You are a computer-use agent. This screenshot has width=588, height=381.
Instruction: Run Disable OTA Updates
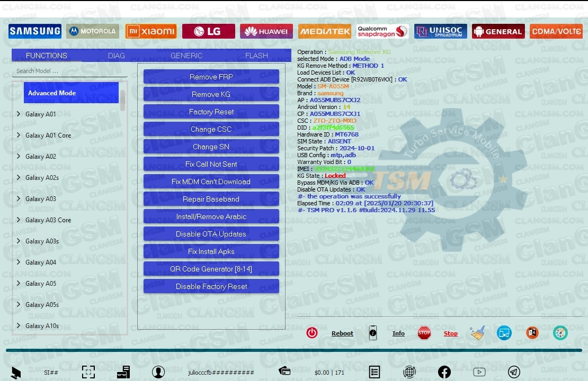(211, 234)
